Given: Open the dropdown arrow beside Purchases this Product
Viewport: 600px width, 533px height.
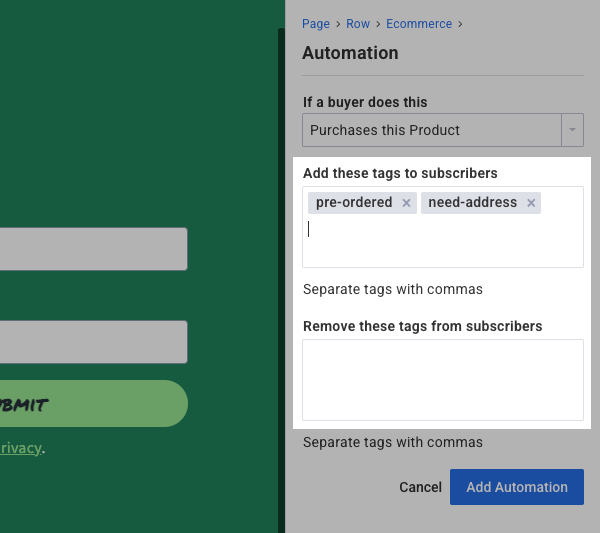Looking at the screenshot, I should coord(572,130).
